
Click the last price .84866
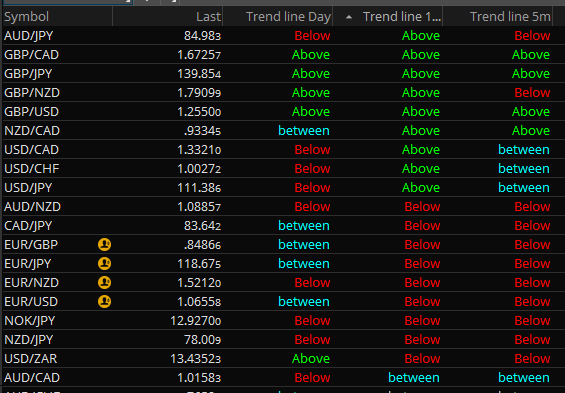coord(203,245)
